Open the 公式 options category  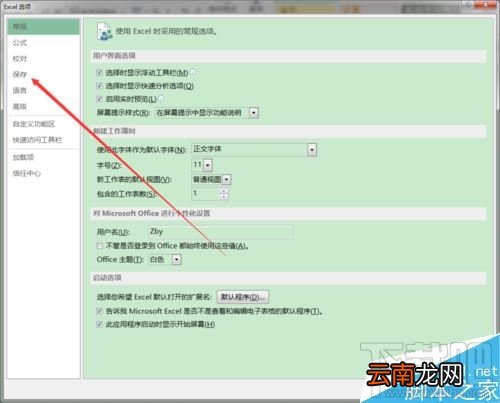(x=20, y=42)
